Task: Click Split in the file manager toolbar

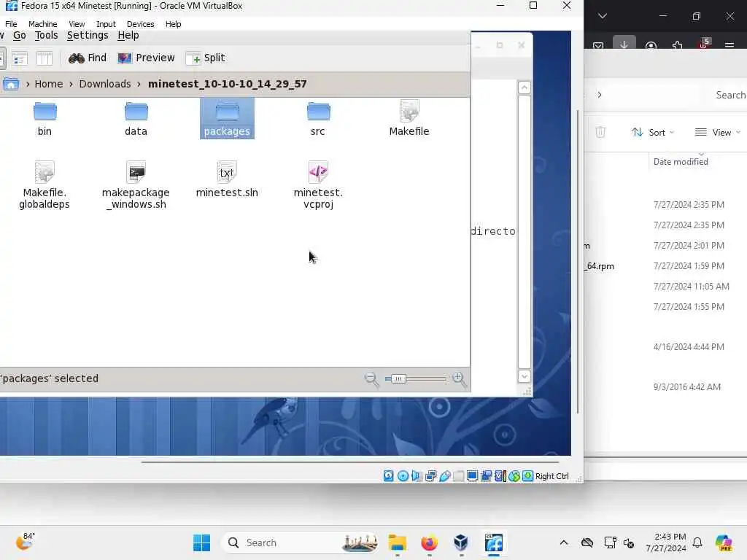Action: tap(205, 58)
